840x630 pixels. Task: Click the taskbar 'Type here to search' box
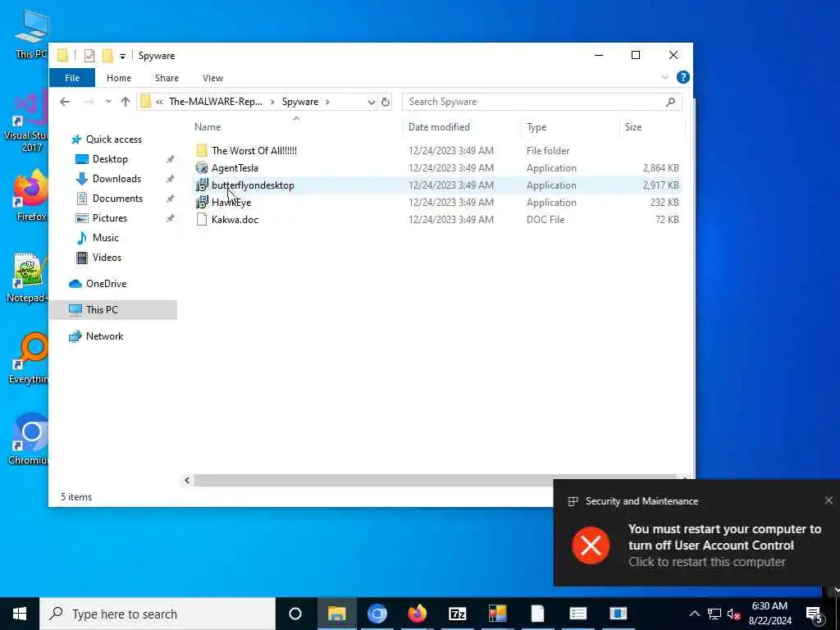157,614
